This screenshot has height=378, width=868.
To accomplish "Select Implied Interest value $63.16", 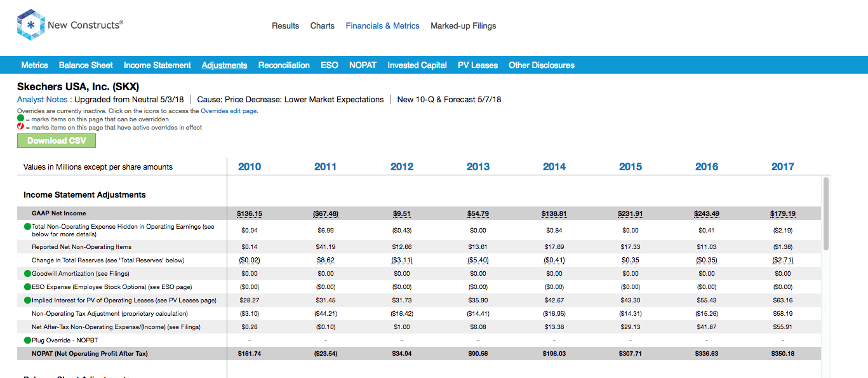I will click(x=783, y=300).
